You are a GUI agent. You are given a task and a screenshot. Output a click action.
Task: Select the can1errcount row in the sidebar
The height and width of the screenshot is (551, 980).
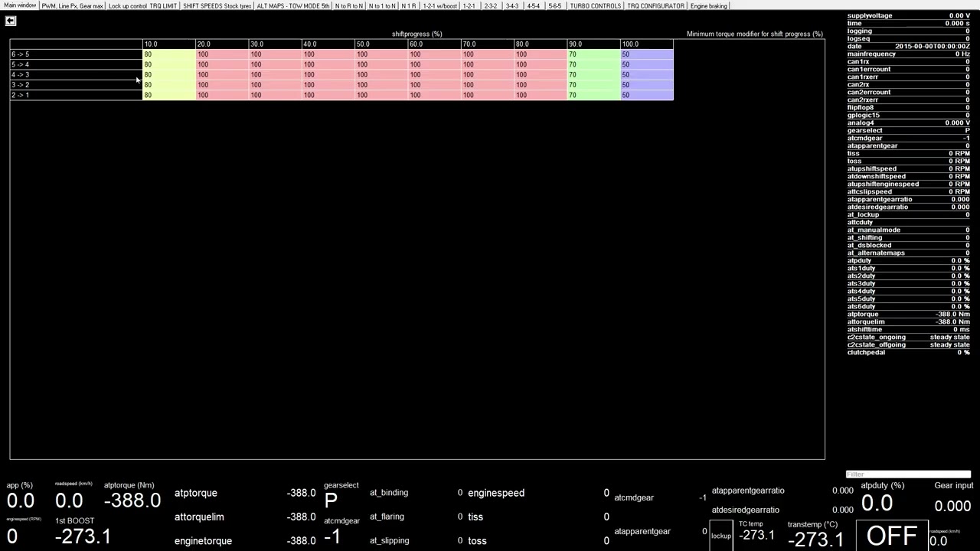click(x=908, y=69)
